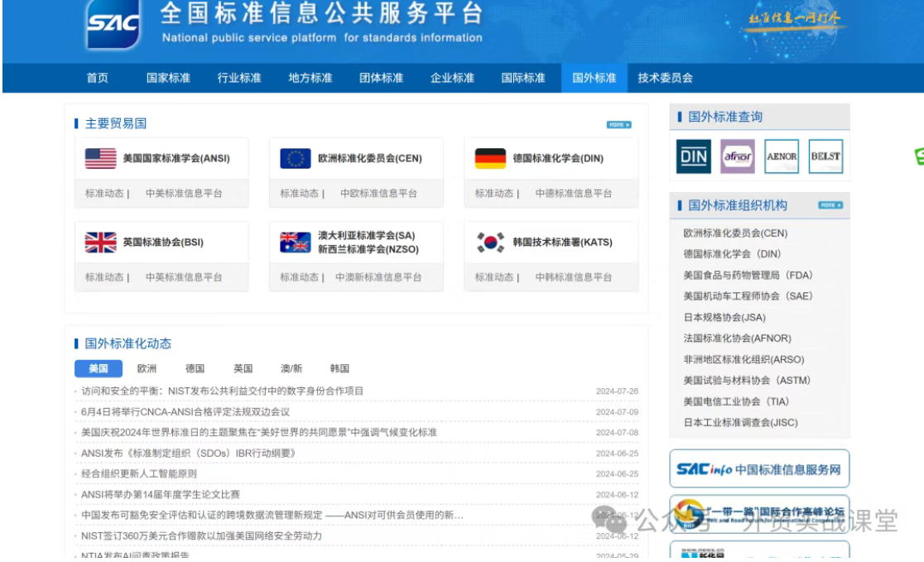Click the United Kingdom flag icon
The width and height of the screenshot is (924, 562).
(100, 243)
